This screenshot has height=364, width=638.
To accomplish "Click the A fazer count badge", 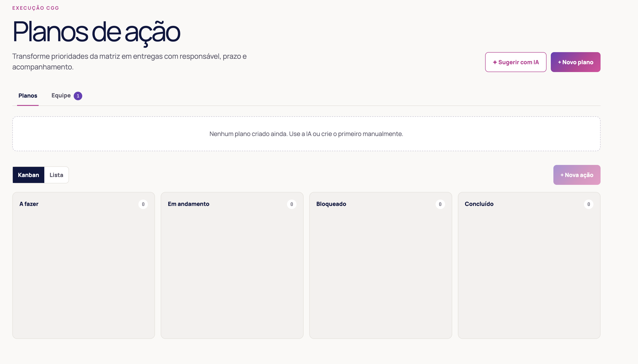I will click(x=143, y=204).
